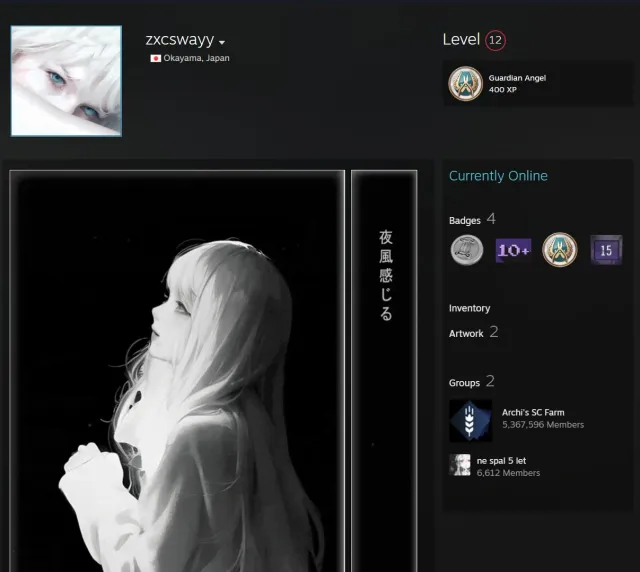The width and height of the screenshot is (640, 572).
Task: Click the 6,612 Members text
Action: 508,473
